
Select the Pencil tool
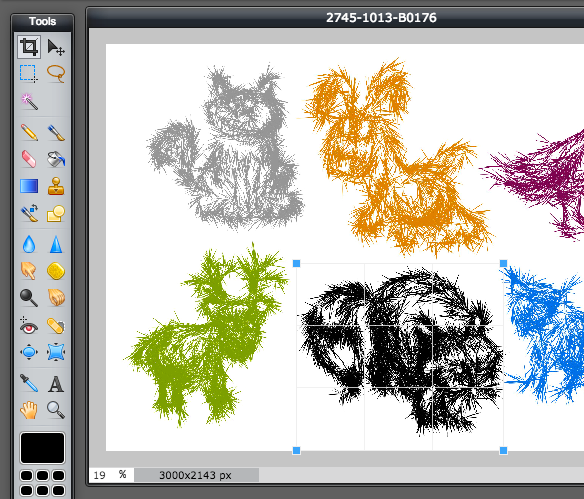[x=29, y=132]
